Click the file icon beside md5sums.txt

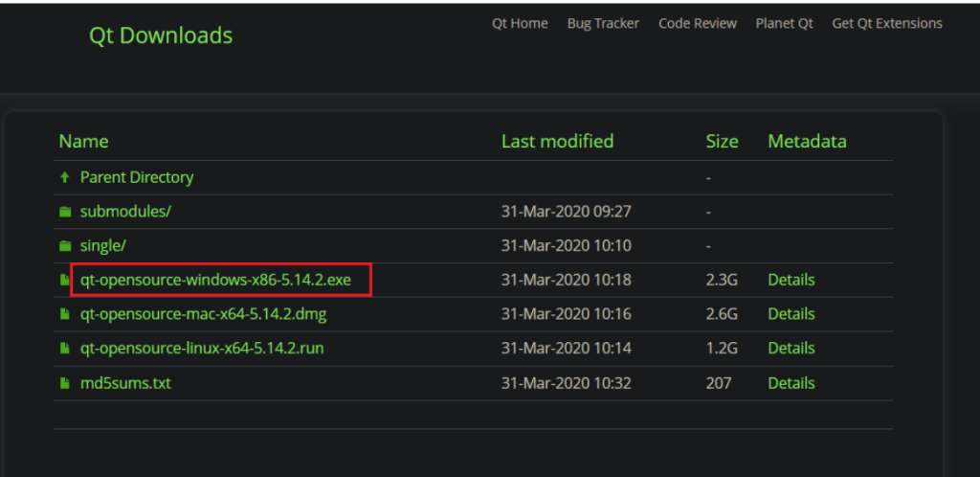[64, 384]
